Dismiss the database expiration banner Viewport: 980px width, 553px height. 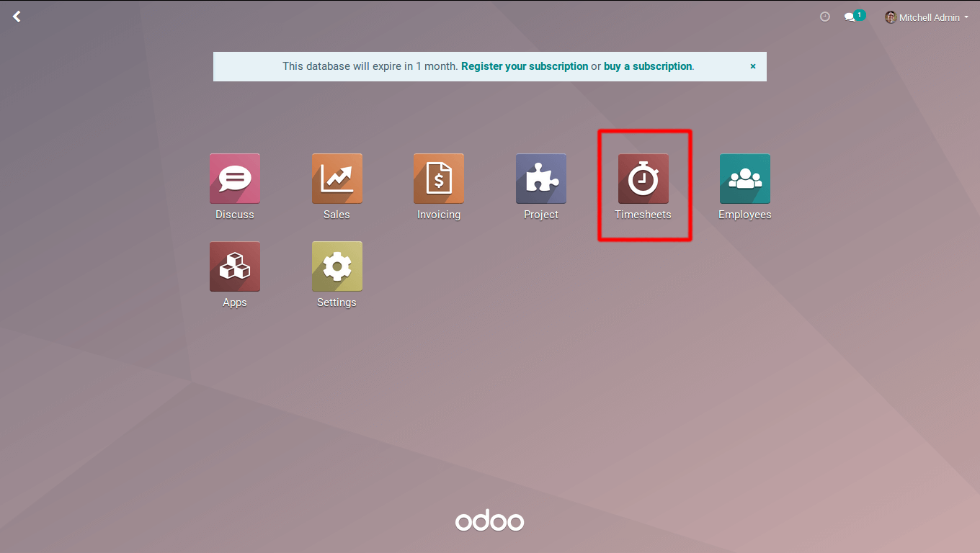(753, 66)
